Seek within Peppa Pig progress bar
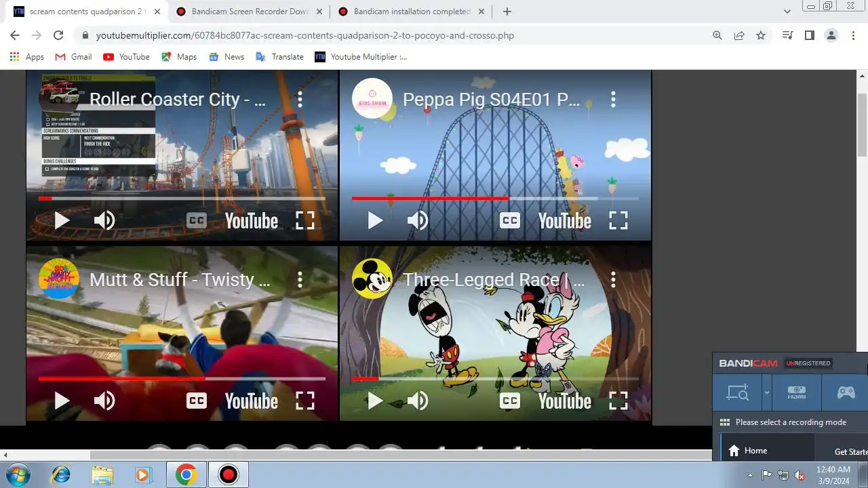This screenshot has width=868, height=488. coord(495,199)
